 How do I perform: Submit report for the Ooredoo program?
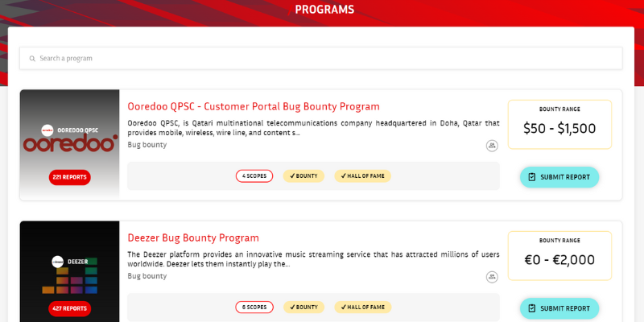(x=559, y=177)
